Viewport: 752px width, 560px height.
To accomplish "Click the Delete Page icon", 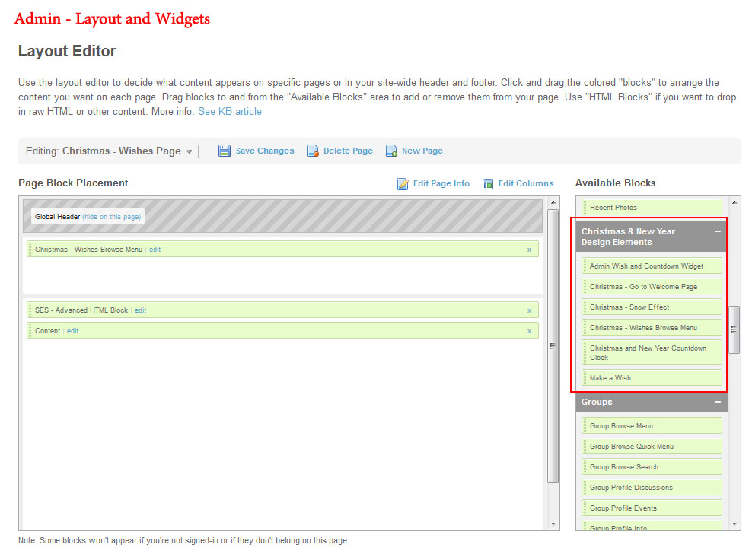I will (x=313, y=151).
